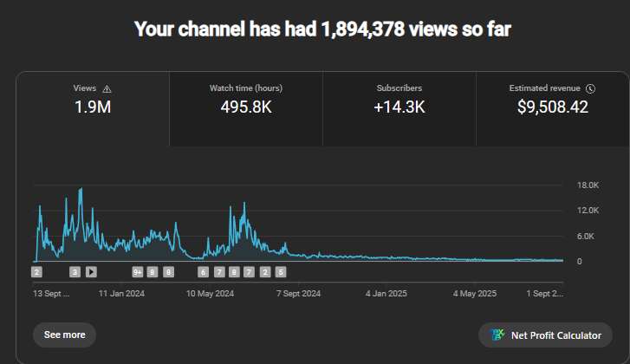Click the 4 Jan 2025 date on the axis
Screen dimensions: 630x364
tap(387, 294)
